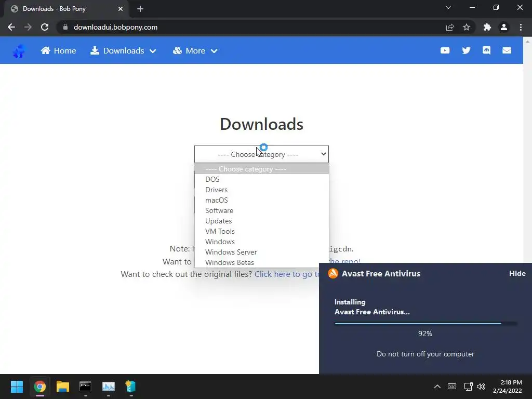Go to Home in the site navbar
The image size is (532, 399).
pos(58,51)
